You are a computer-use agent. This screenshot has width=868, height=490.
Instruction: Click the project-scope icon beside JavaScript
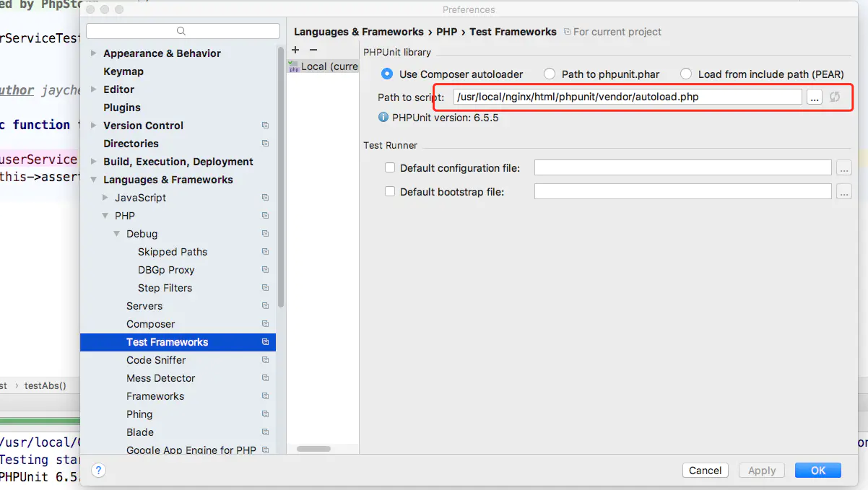tap(265, 198)
